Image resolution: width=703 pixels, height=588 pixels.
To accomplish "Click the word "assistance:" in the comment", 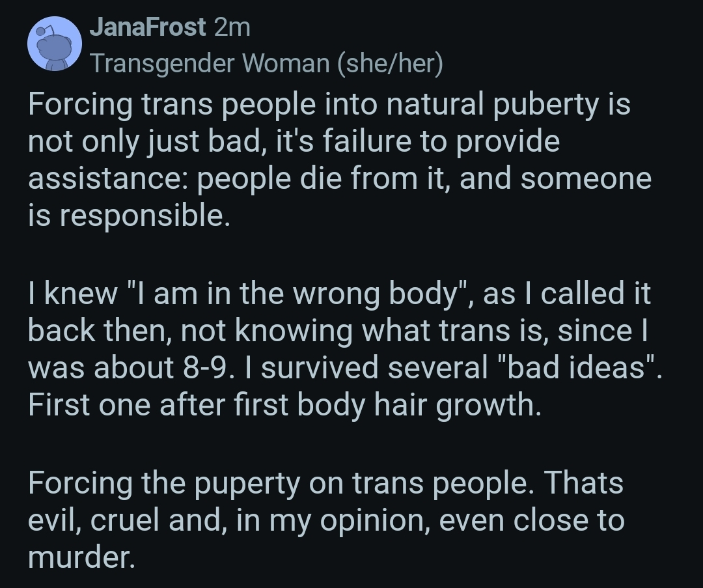I will point(108,179).
